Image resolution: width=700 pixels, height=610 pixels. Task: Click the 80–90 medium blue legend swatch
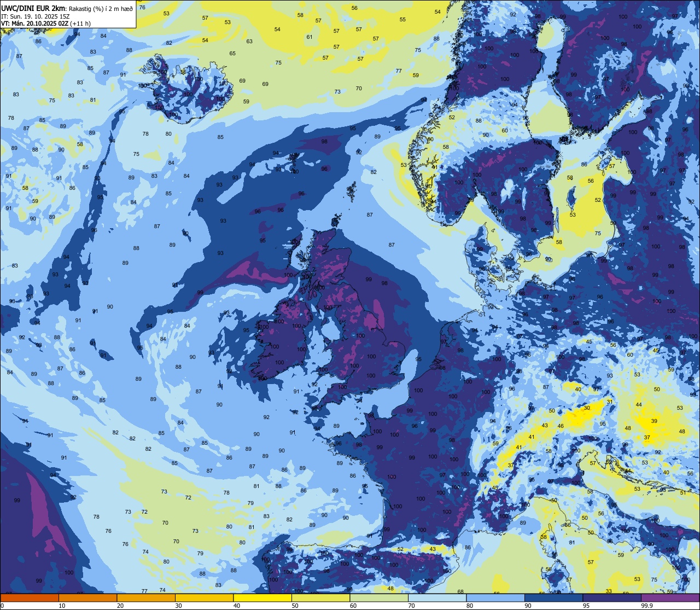point(495,597)
